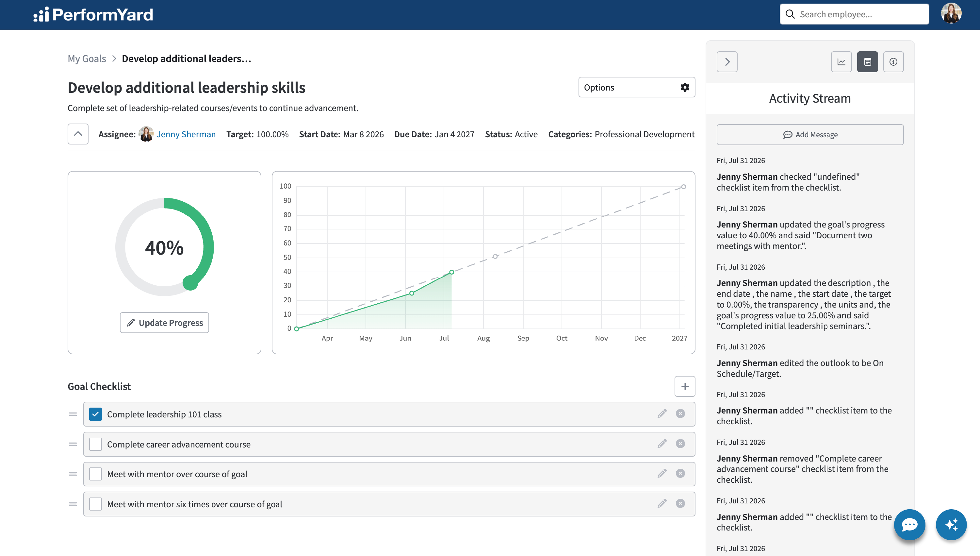Uncheck Complete leadership 101 class

coord(95,414)
